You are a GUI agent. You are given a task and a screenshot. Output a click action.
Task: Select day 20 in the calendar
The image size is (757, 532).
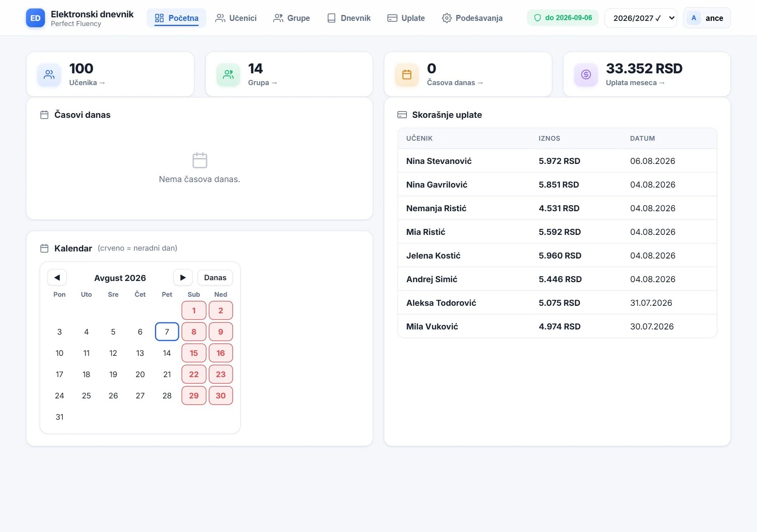pos(140,374)
